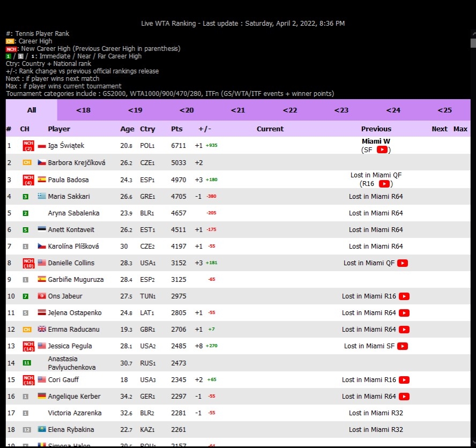Click the NCH badge beside Iga Świątek
476x448 pixels.
[x=28, y=146]
